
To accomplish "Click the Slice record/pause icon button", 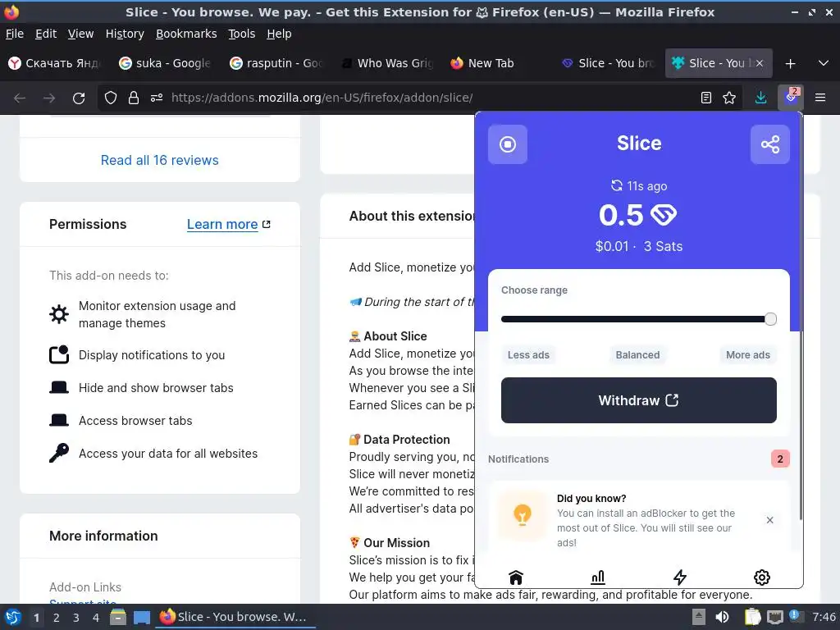I will (x=507, y=144).
